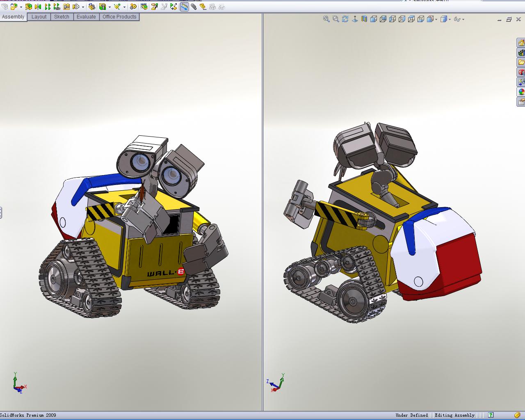Select Wireframe display style cube
The width and height of the screenshot is (525, 420).
pos(411,19)
